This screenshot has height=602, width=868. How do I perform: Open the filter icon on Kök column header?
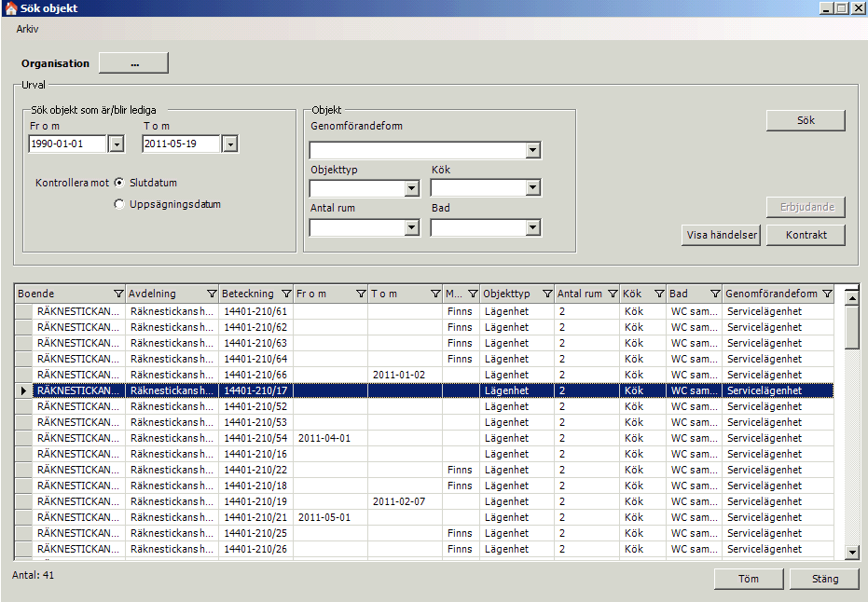point(659,294)
